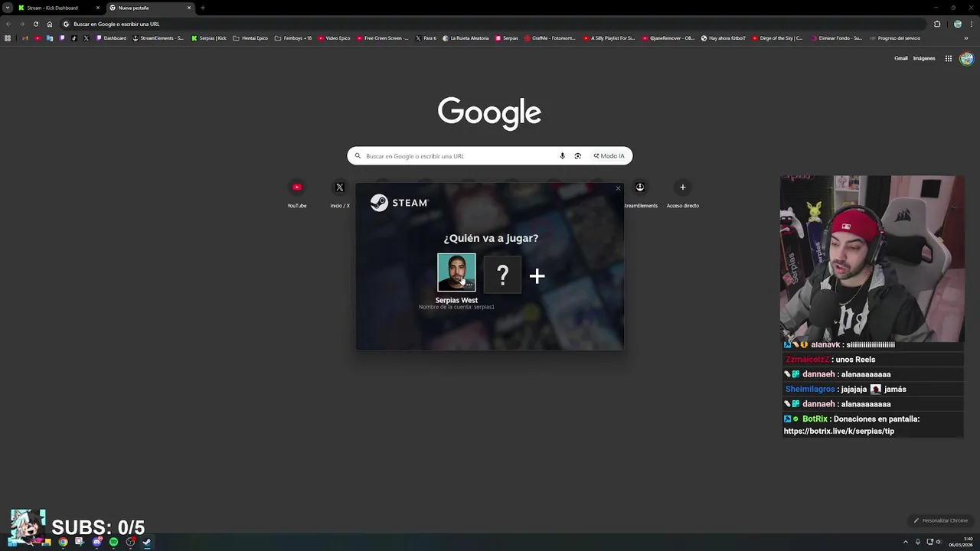The height and width of the screenshot is (551, 980).
Task: Open the Gmail link
Action: (x=901, y=58)
